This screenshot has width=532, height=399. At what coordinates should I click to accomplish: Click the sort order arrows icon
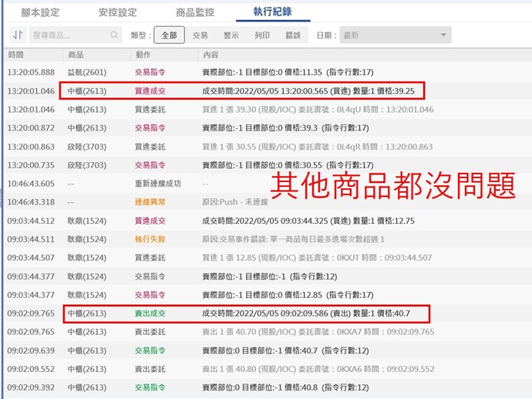tap(17, 36)
